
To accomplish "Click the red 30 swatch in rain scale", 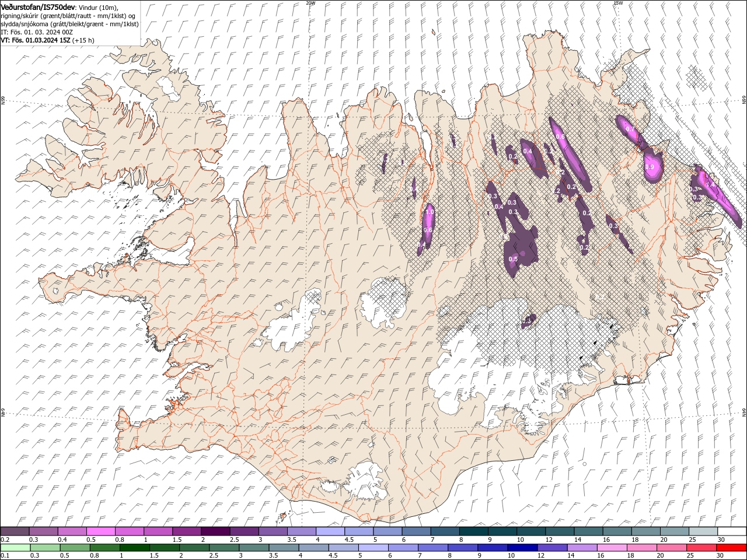I will 731,548.
